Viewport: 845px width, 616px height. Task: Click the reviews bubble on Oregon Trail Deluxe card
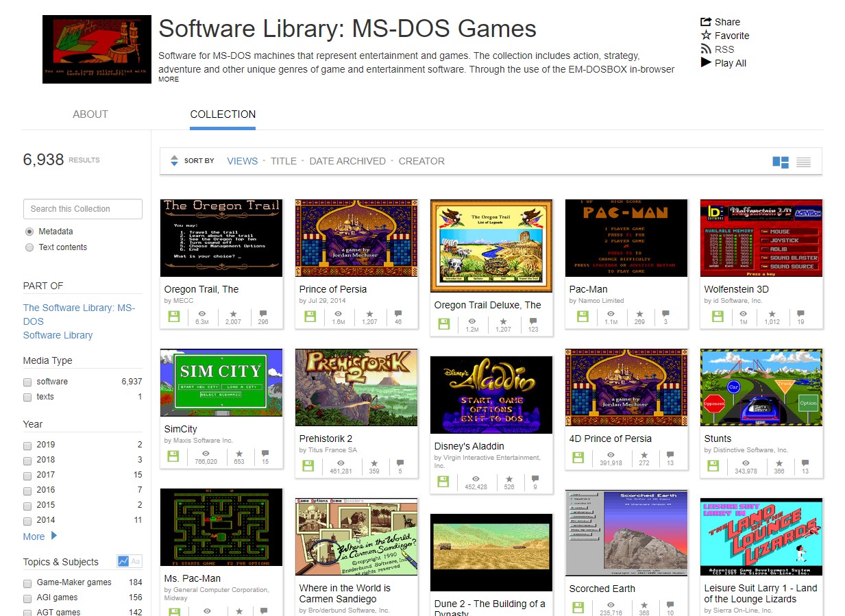point(533,321)
